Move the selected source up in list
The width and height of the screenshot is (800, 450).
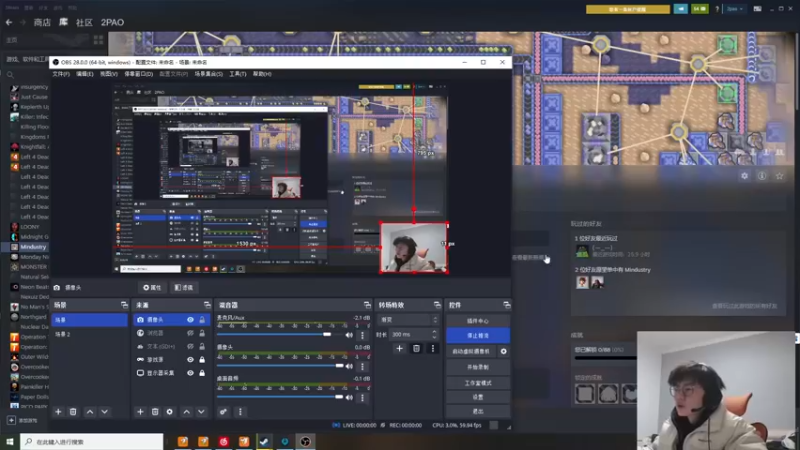pyautogui.click(x=187, y=412)
